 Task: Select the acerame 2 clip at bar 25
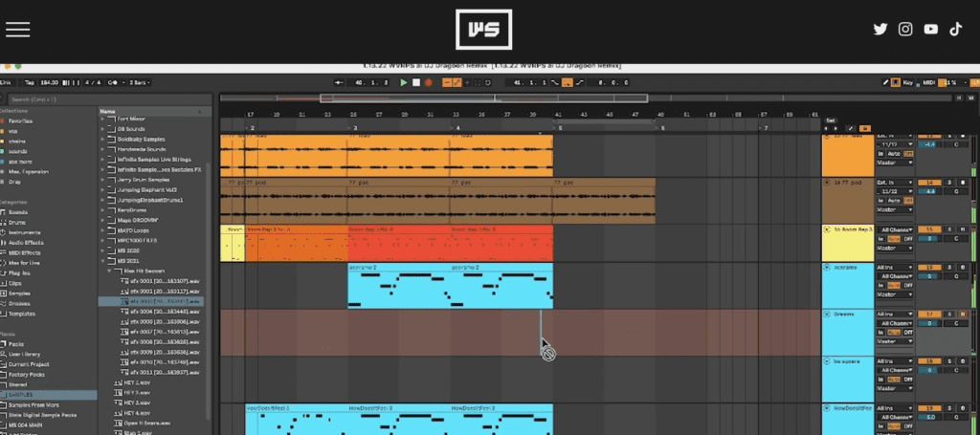click(x=399, y=286)
